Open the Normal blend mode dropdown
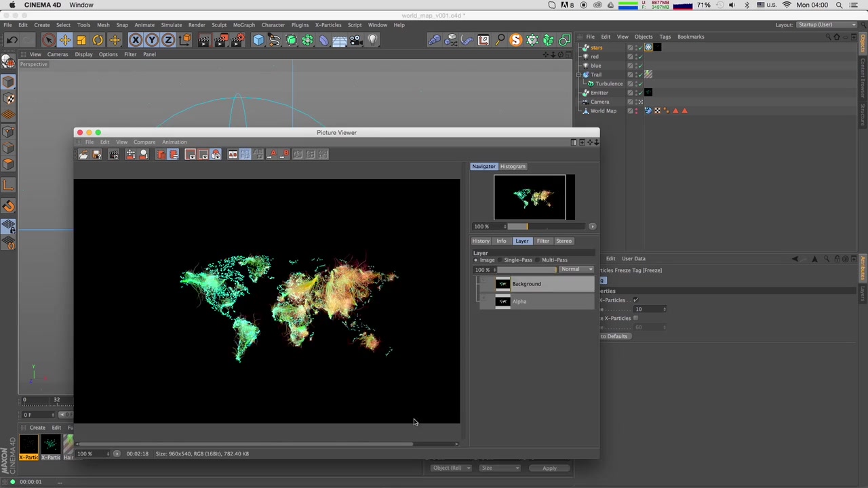This screenshot has width=868, height=488. pos(576,269)
